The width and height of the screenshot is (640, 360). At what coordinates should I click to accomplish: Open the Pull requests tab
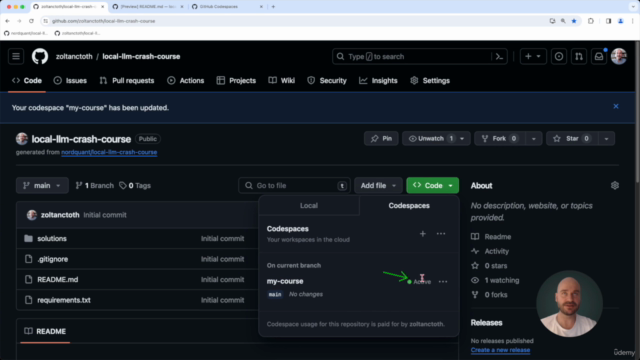127,81
